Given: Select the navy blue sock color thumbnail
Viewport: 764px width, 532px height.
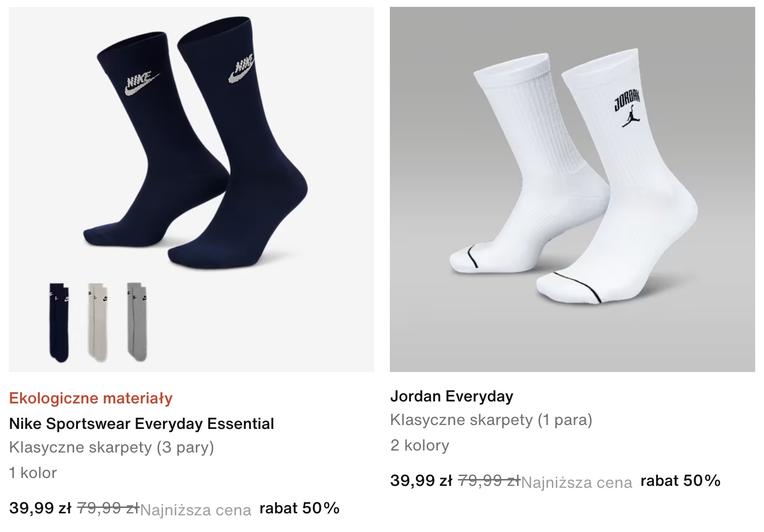Looking at the screenshot, I should (59, 322).
